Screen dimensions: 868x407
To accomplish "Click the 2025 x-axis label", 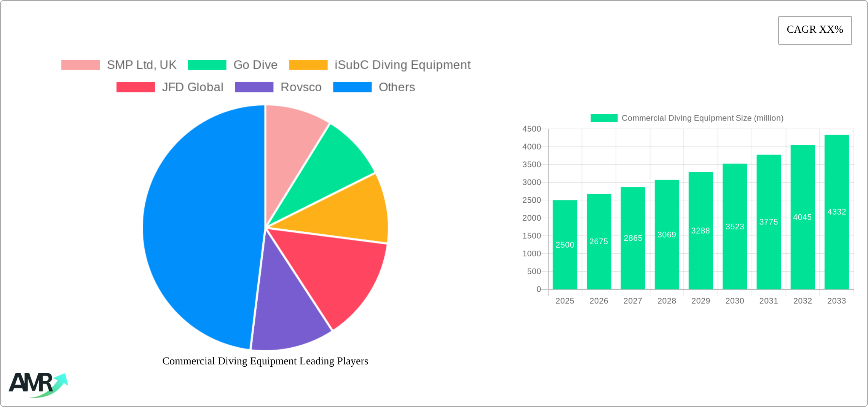I will [565, 301].
